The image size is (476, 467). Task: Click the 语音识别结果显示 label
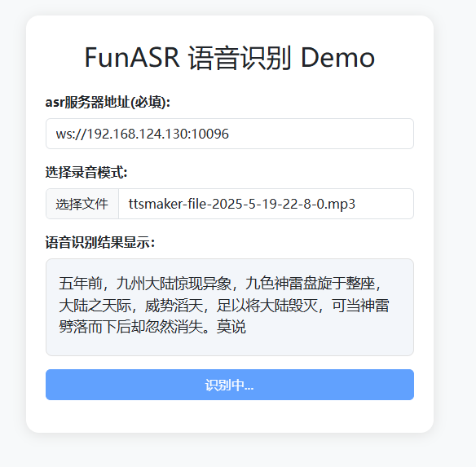coord(100,242)
